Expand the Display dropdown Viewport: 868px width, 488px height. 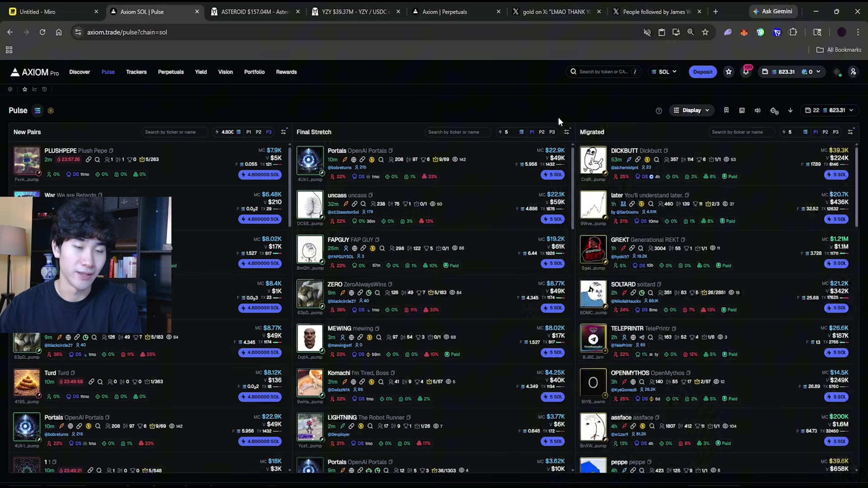(692, 110)
